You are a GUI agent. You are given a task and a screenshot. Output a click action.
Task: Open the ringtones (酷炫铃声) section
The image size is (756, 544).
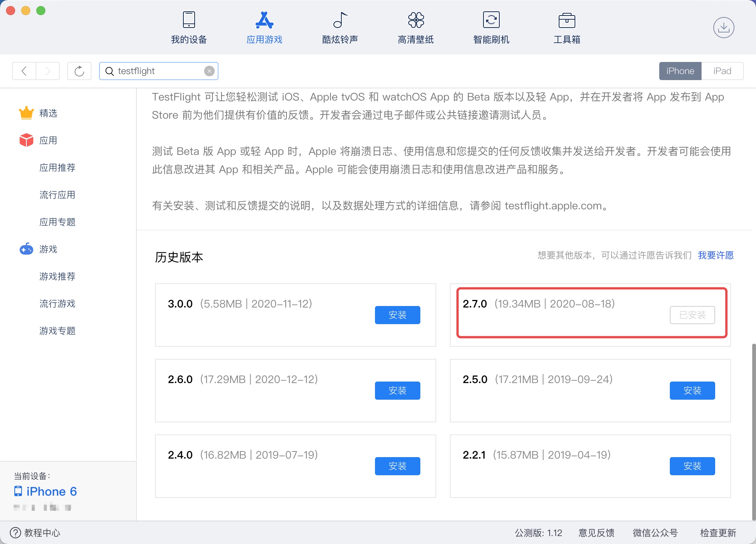[340, 28]
